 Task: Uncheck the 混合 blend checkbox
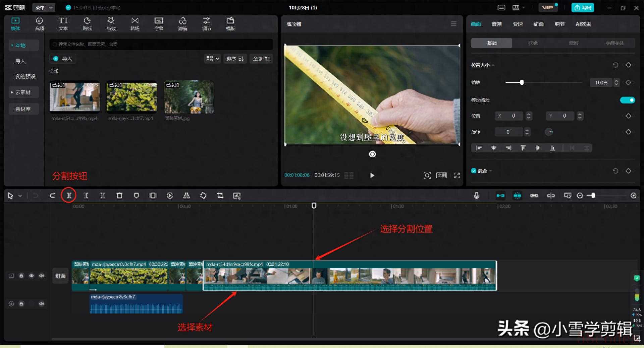click(x=474, y=171)
